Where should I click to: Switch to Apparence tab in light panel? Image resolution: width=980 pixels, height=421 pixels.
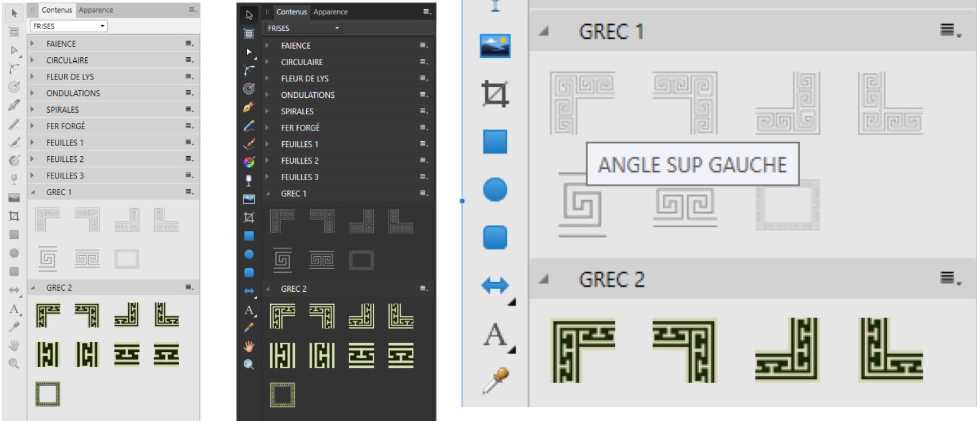pos(96,10)
